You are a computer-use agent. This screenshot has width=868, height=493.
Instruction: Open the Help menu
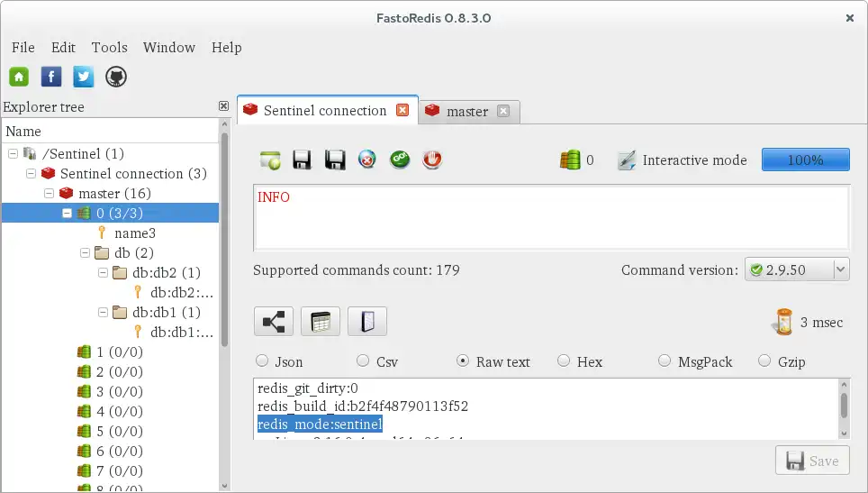[226, 48]
